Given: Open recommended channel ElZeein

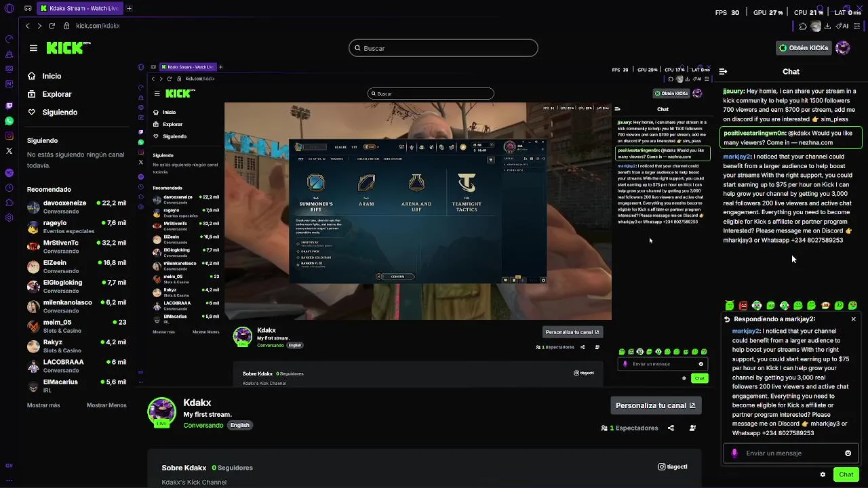Looking at the screenshot, I should (x=77, y=266).
